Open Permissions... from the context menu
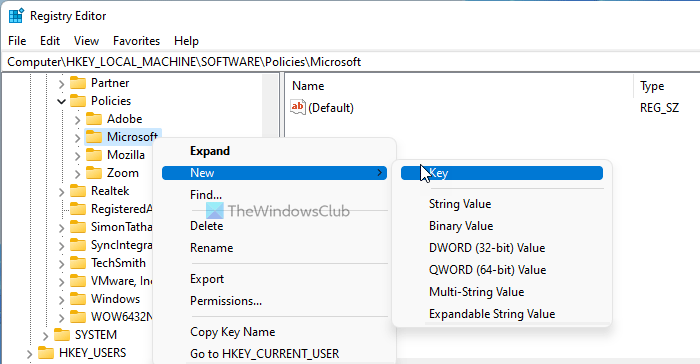The width and height of the screenshot is (700, 364). point(274,301)
